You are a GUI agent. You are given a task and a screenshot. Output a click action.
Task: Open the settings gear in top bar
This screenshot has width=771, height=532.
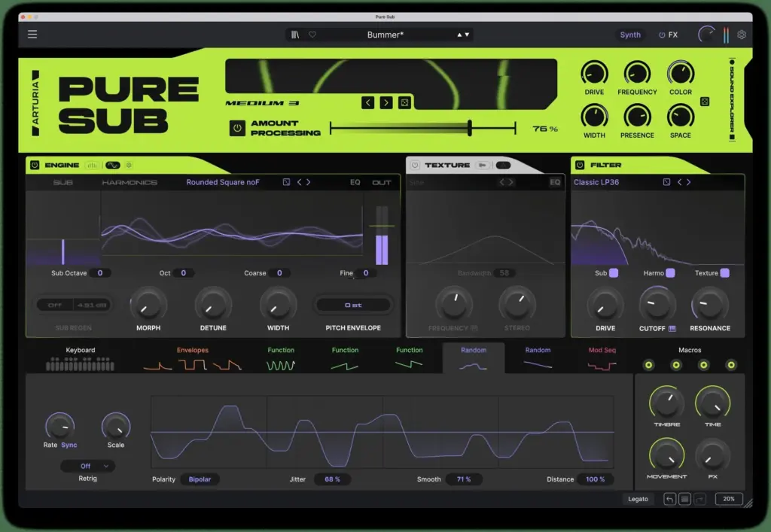pyautogui.click(x=742, y=35)
